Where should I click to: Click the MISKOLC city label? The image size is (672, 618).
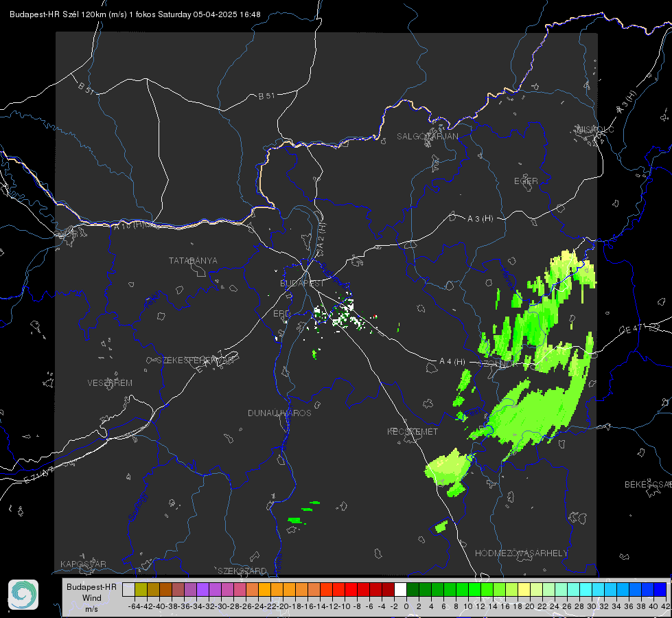[x=595, y=129]
